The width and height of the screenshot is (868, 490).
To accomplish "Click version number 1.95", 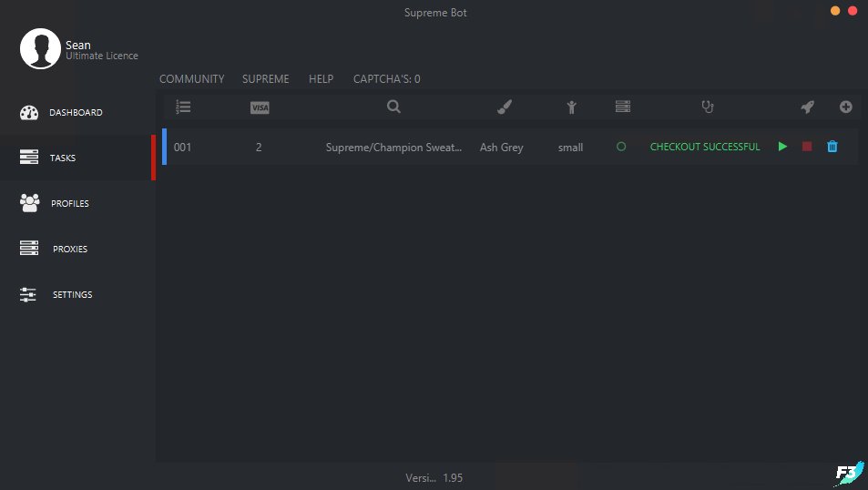I will click(x=453, y=478).
